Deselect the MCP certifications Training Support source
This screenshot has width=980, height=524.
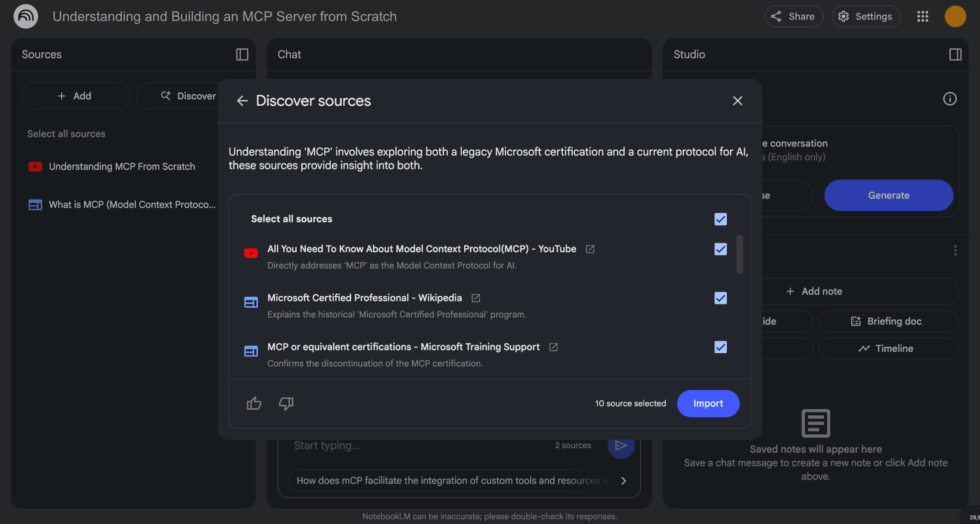pyautogui.click(x=720, y=347)
